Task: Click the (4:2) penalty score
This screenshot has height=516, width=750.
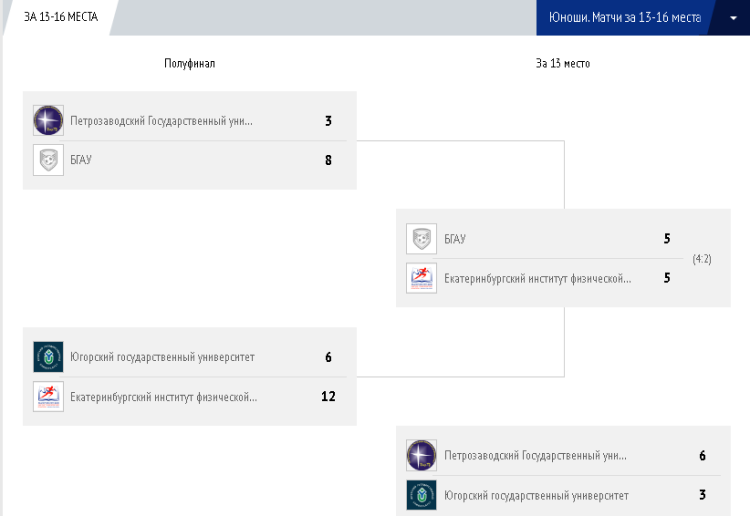Action: (x=702, y=259)
